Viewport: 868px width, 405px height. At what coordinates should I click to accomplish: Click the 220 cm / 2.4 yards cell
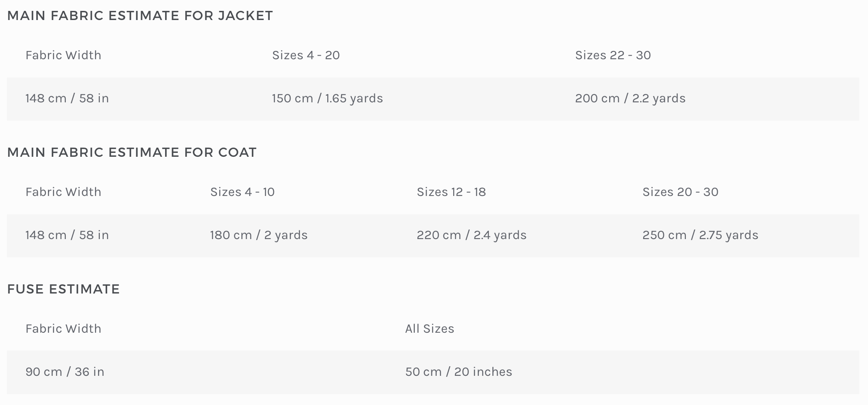click(471, 235)
